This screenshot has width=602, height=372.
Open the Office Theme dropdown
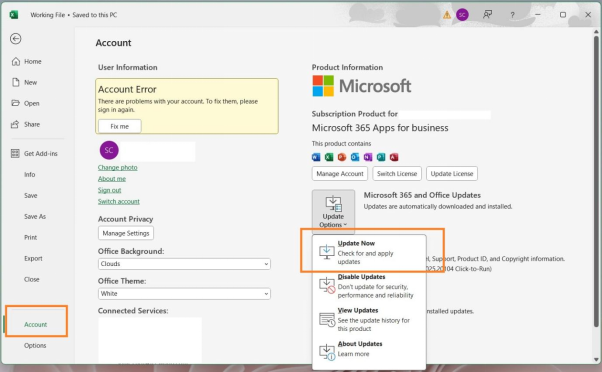[x=184, y=294]
